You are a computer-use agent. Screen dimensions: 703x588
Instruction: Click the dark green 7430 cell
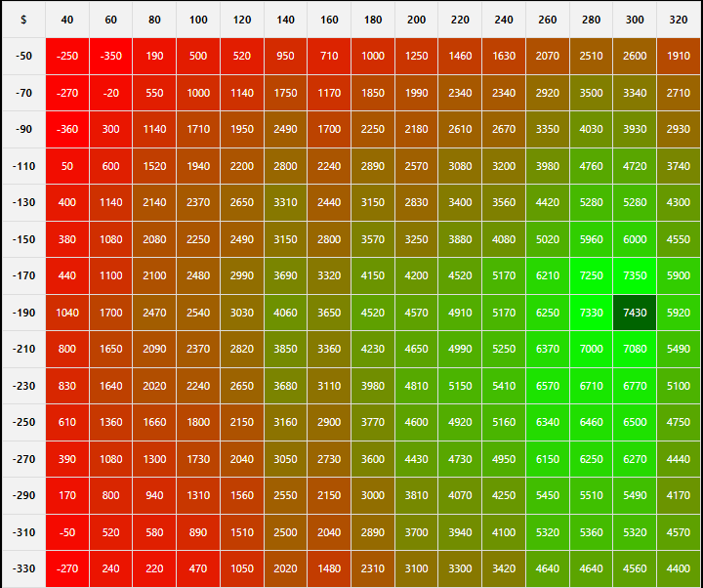pos(635,313)
